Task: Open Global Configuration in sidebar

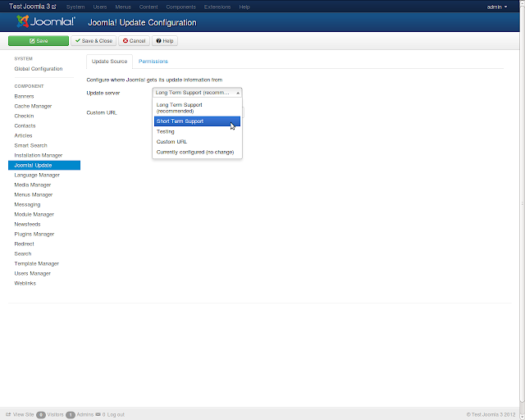Action: click(39, 69)
